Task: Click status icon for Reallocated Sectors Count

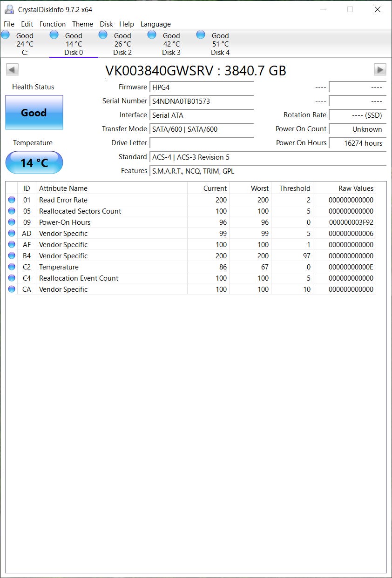Action: point(12,211)
